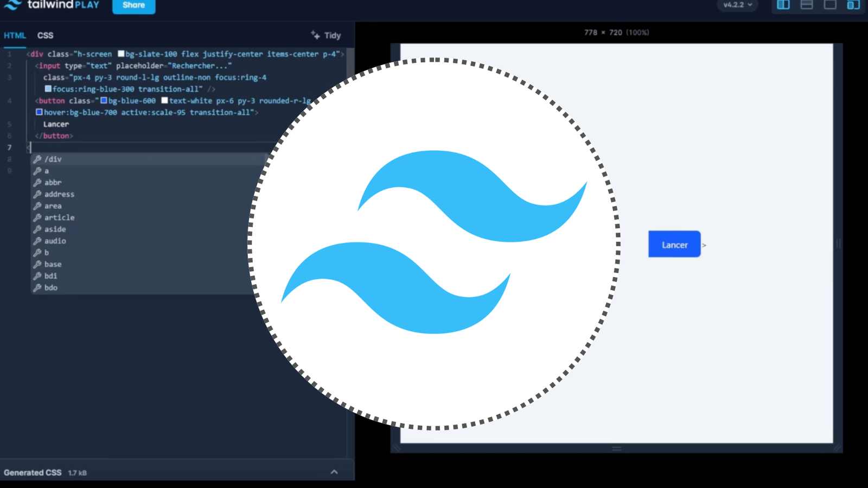868x488 pixels.
Task: Open the v4.2.2 version dropdown
Action: 738,5
